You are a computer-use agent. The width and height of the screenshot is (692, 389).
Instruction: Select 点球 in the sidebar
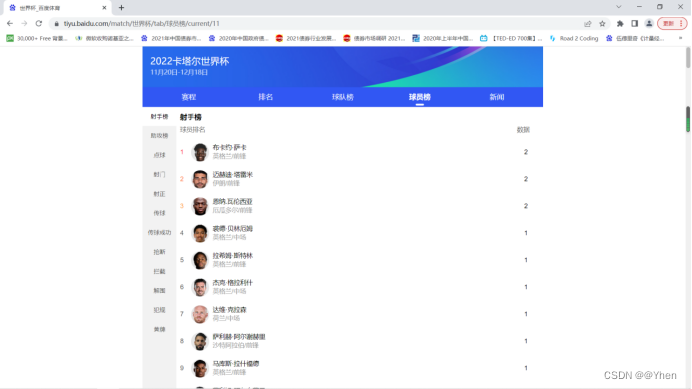pos(159,155)
